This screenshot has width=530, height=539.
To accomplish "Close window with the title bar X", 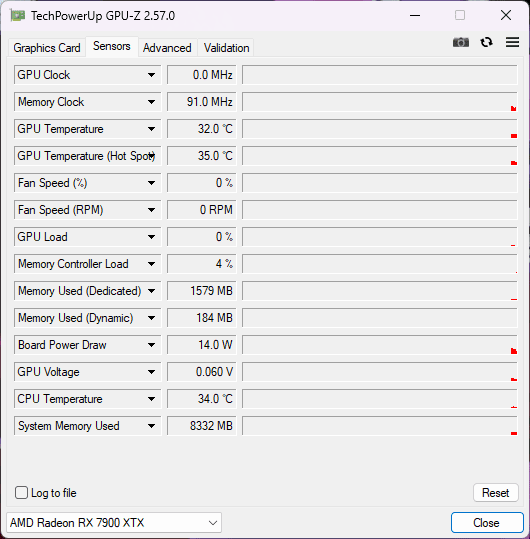I will click(506, 15).
